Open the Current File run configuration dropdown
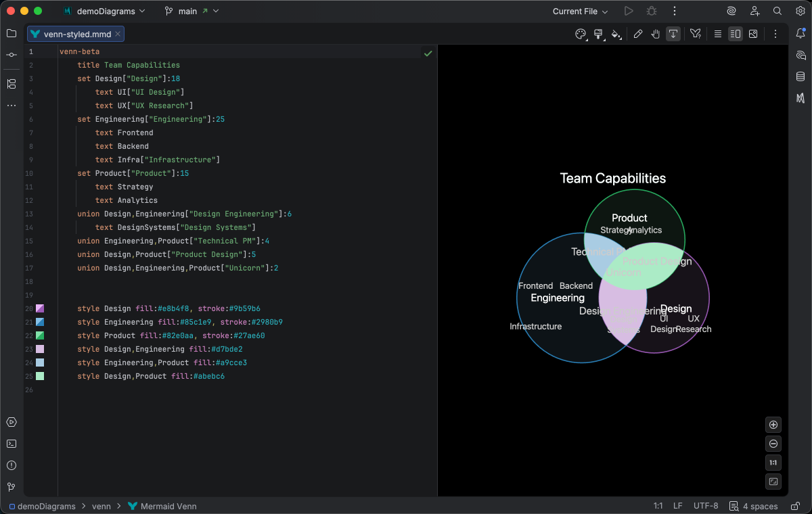Viewport: 812px width, 514px height. (580, 11)
